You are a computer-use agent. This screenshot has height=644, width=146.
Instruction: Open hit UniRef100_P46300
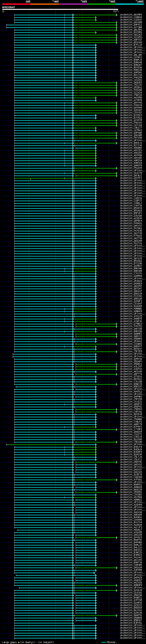click(131, 123)
